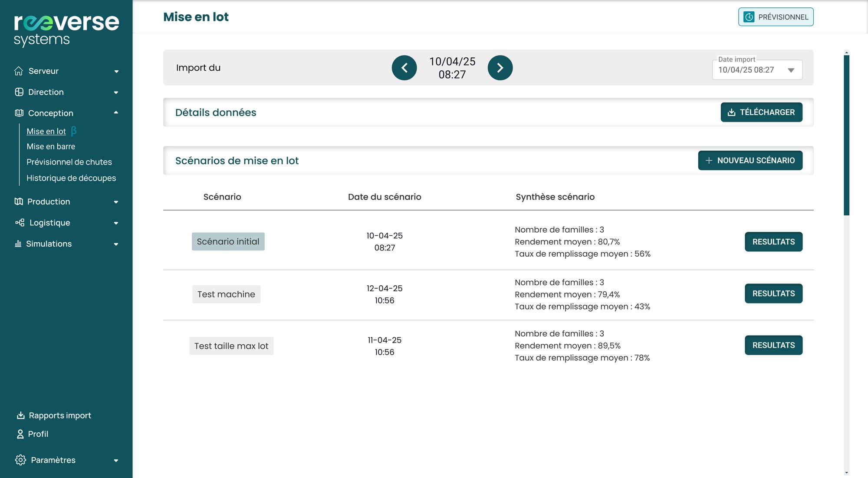The width and height of the screenshot is (868, 478).
Task: Expand the Simulations menu arrow
Action: point(116,244)
